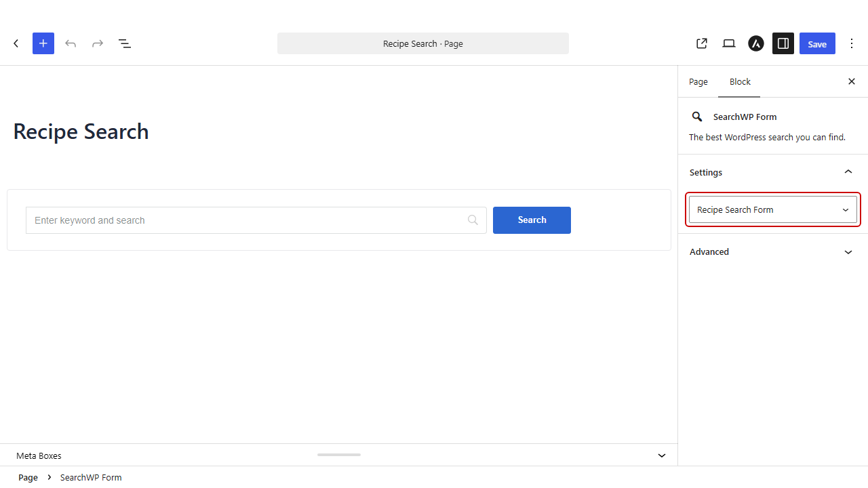868x488 pixels.
Task: Open the Astra settings icon
Action: tap(756, 43)
